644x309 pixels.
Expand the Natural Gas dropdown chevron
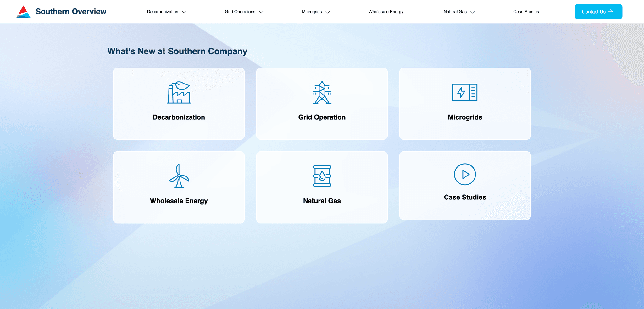pyautogui.click(x=472, y=12)
